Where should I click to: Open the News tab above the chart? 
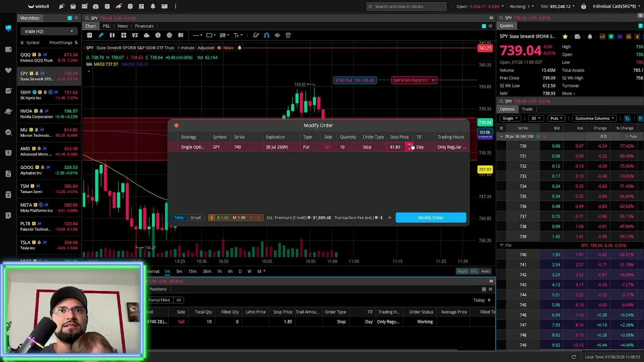coord(122,26)
